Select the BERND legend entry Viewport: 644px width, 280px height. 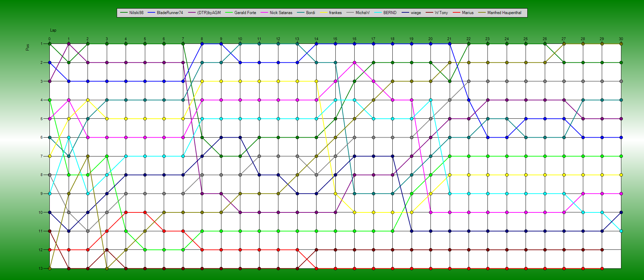(386, 13)
